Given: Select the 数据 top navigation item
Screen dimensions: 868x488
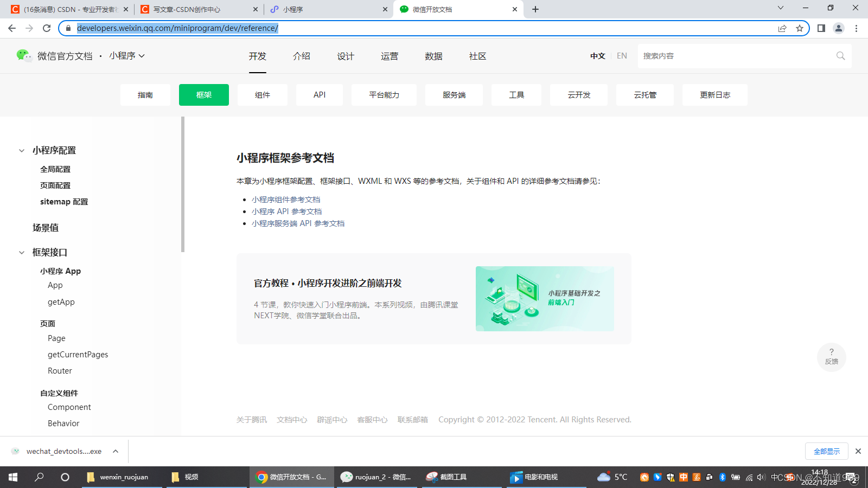Looking at the screenshot, I should [433, 56].
